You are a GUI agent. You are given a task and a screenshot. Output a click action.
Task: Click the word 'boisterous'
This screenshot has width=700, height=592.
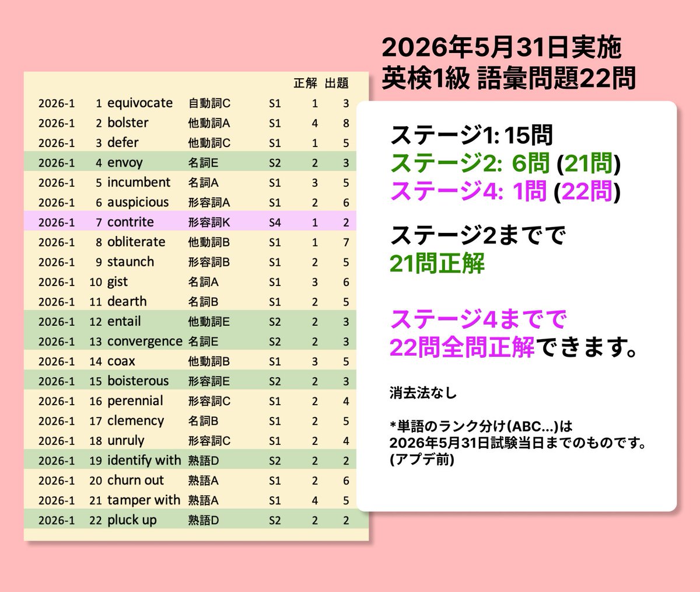point(138,381)
